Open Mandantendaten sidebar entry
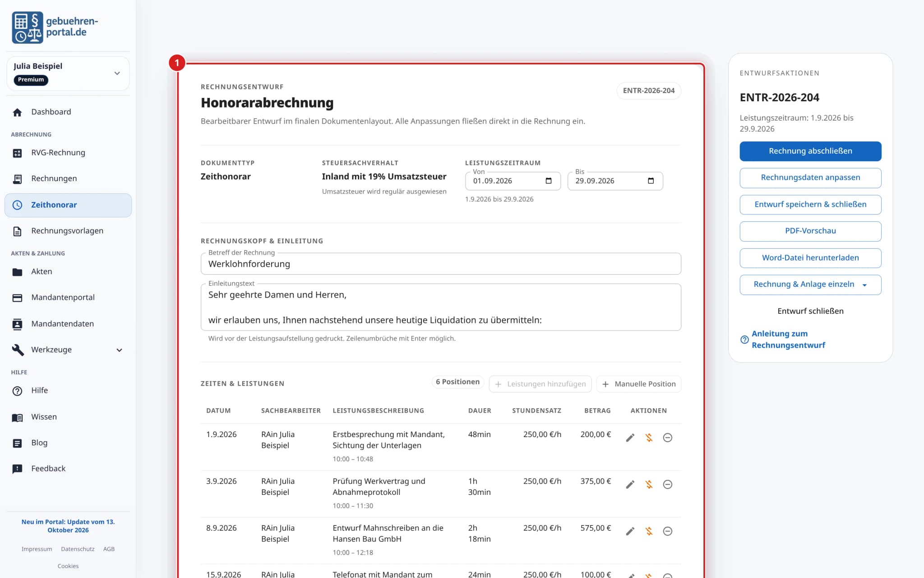 click(x=68, y=324)
